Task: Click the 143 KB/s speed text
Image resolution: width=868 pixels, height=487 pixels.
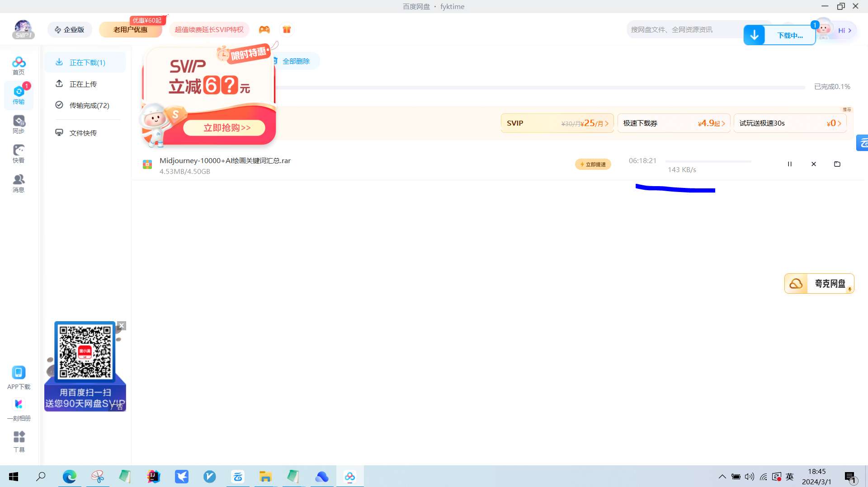Action: [x=682, y=169]
